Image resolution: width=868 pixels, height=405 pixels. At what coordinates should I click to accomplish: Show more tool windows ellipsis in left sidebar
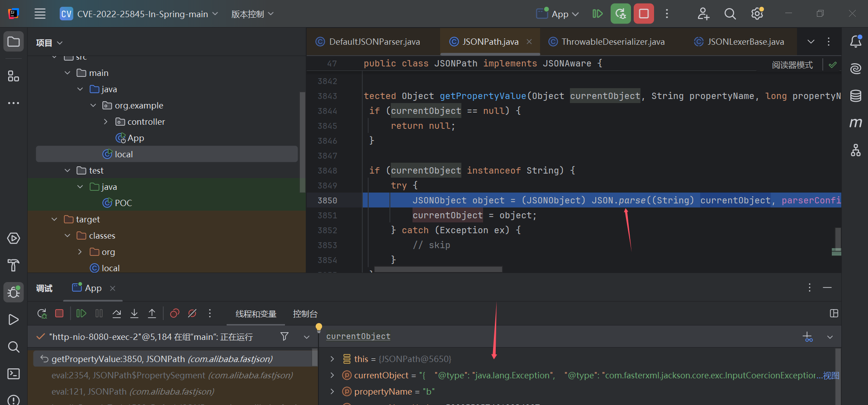point(14,103)
